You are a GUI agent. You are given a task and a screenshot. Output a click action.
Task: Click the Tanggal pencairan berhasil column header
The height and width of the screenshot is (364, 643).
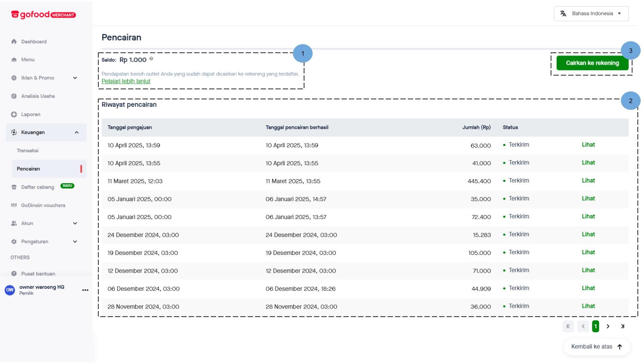pos(297,128)
